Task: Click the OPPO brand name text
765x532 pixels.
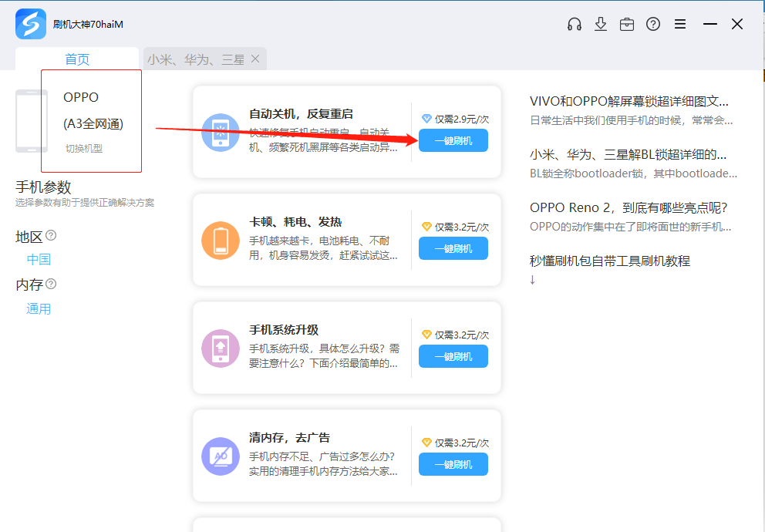Action: 81,97
